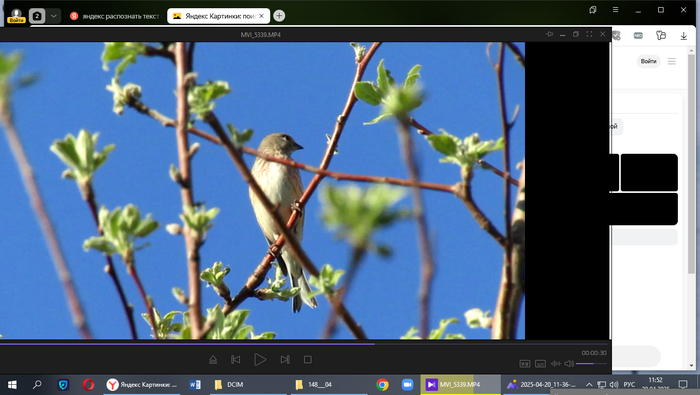
Task: Open DCIM folder in the taskbar
Action: 229,384
